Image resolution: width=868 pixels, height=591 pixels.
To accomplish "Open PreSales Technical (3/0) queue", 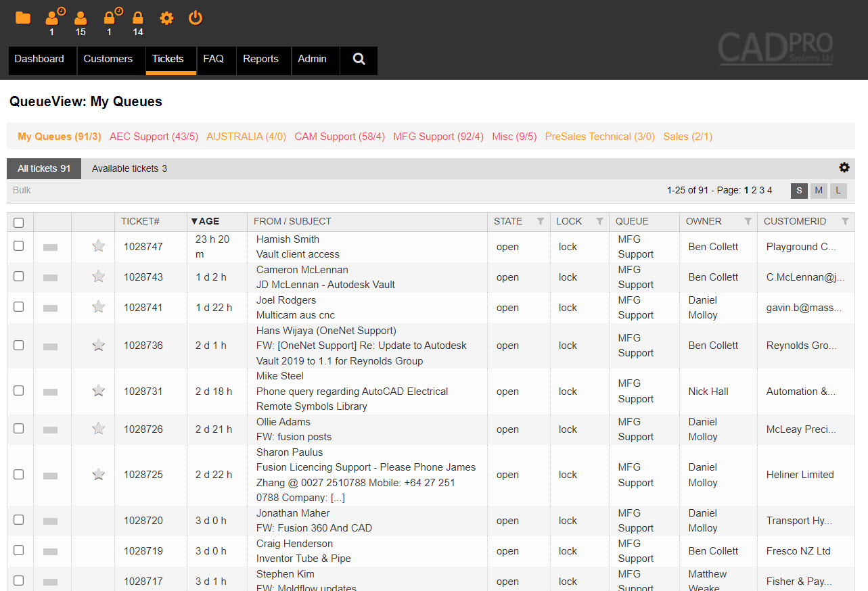I will [600, 137].
